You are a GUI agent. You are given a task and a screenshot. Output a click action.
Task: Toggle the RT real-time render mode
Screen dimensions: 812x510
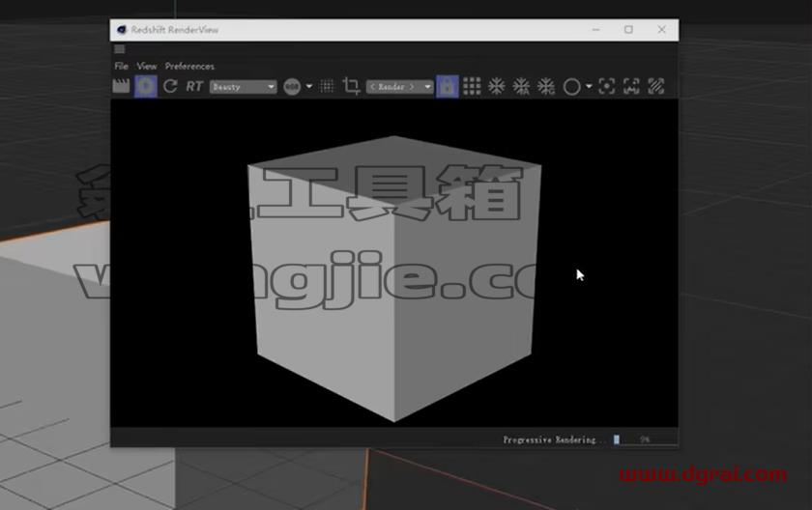coord(194,86)
